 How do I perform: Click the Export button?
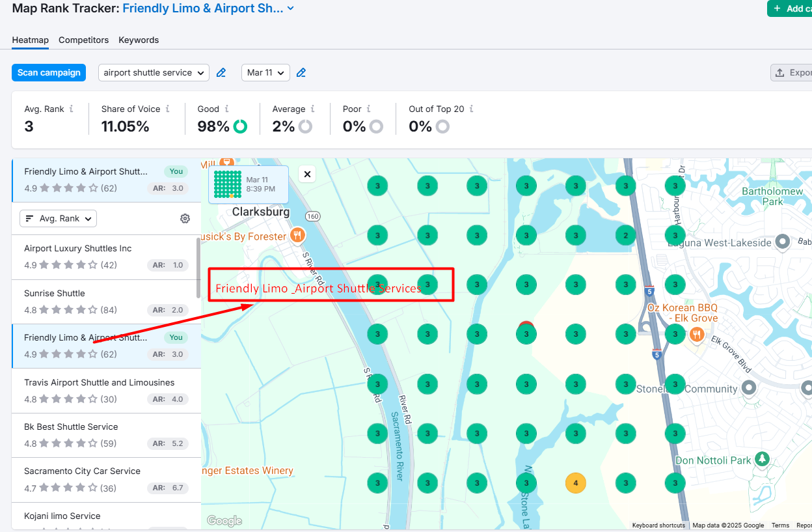[x=792, y=73]
